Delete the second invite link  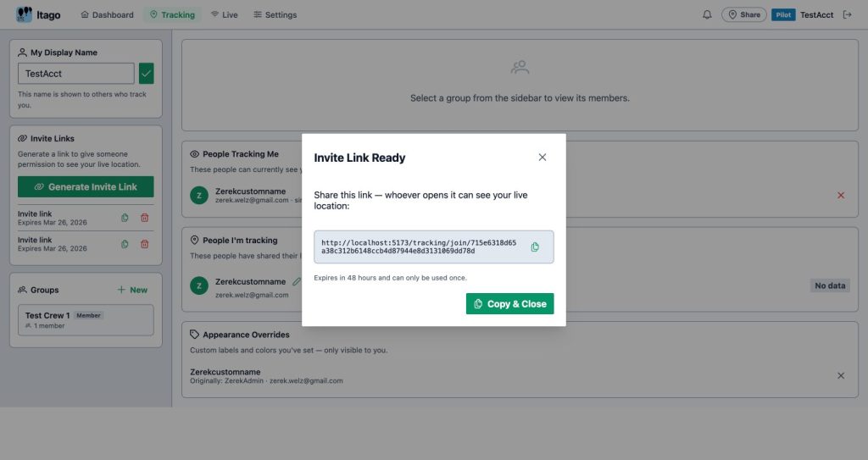pos(144,244)
